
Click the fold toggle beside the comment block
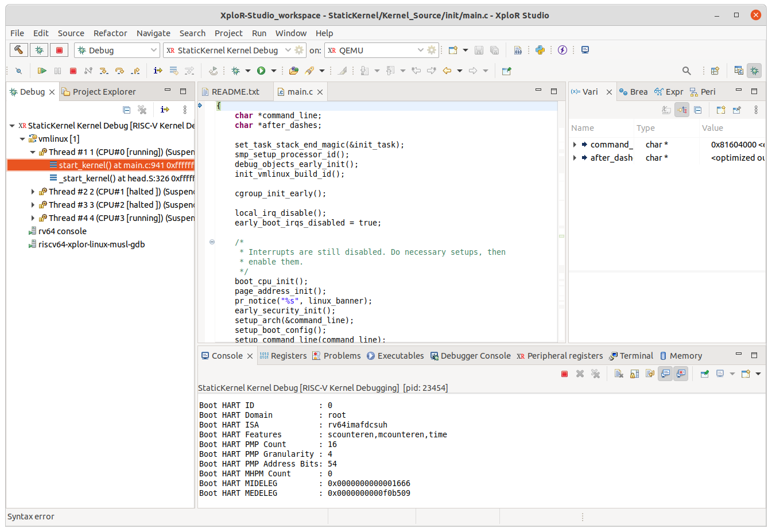[212, 242]
